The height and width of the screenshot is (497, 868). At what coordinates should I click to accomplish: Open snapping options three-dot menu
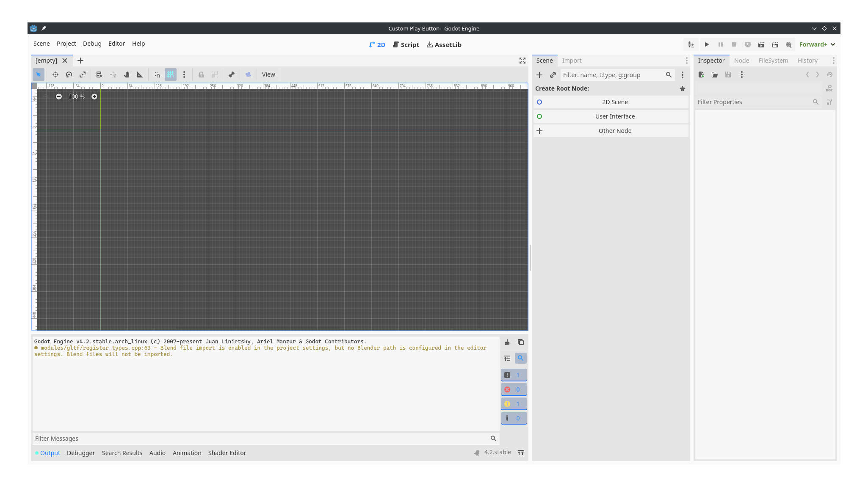pyautogui.click(x=184, y=75)
